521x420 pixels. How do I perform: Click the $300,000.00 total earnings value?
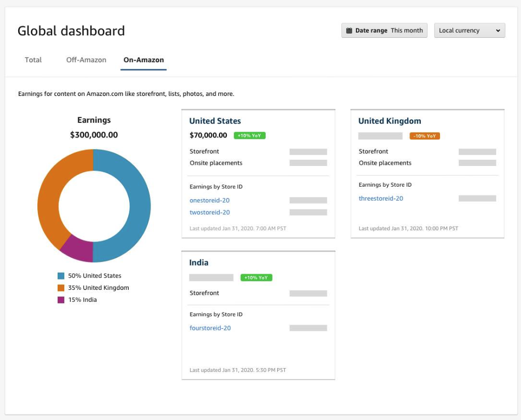coord(94,134)
